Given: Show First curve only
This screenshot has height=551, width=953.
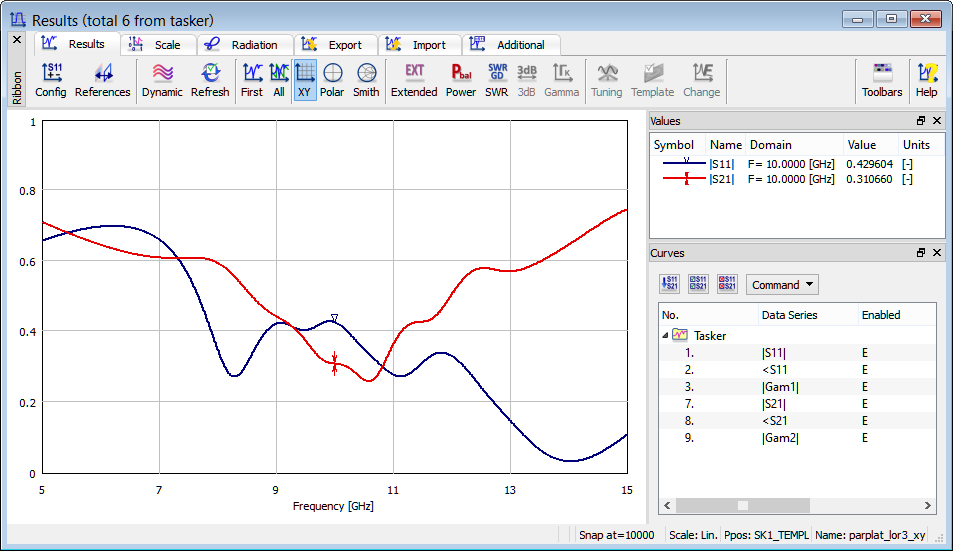Looking at the screenshot, I should click(x=252, y=80).
